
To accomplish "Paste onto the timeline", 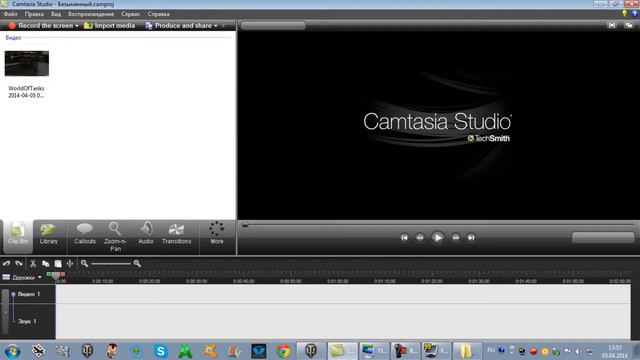I will coord(58,264).
